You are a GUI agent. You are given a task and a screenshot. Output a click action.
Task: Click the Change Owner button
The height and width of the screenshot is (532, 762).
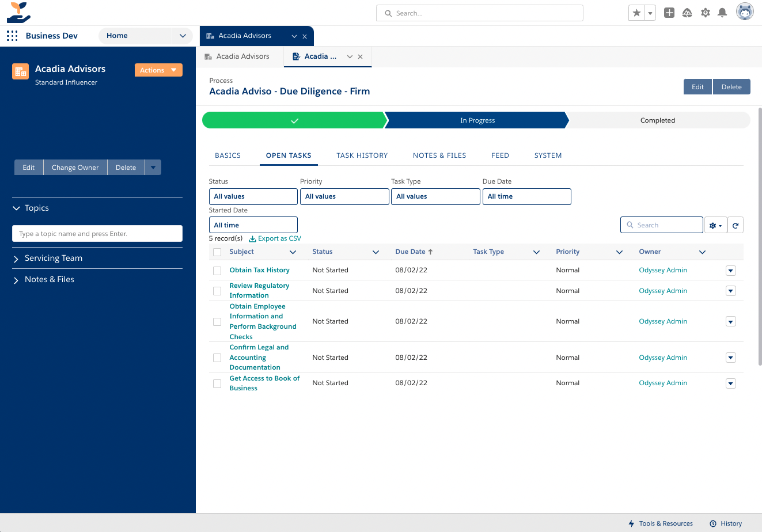[x=75, y=168]
